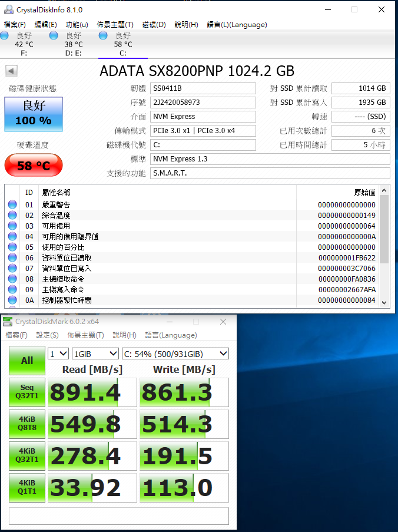Click the Seq read result 891.4
Viewport: 398px width, 532px height.
click(92, 392)
